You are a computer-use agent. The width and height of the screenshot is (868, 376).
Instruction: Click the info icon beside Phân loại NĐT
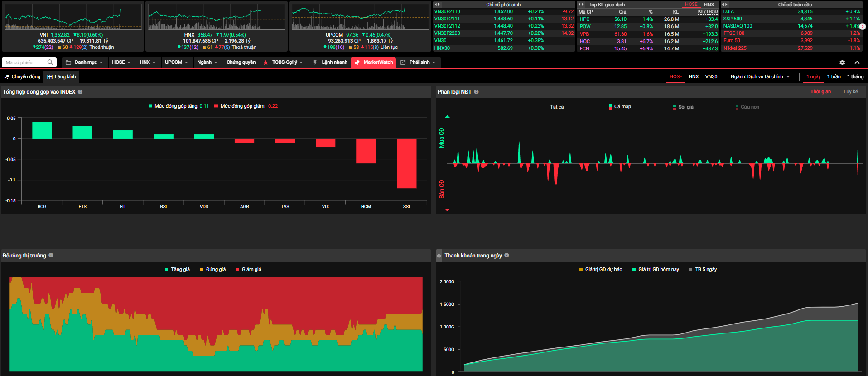click(476, 92)
